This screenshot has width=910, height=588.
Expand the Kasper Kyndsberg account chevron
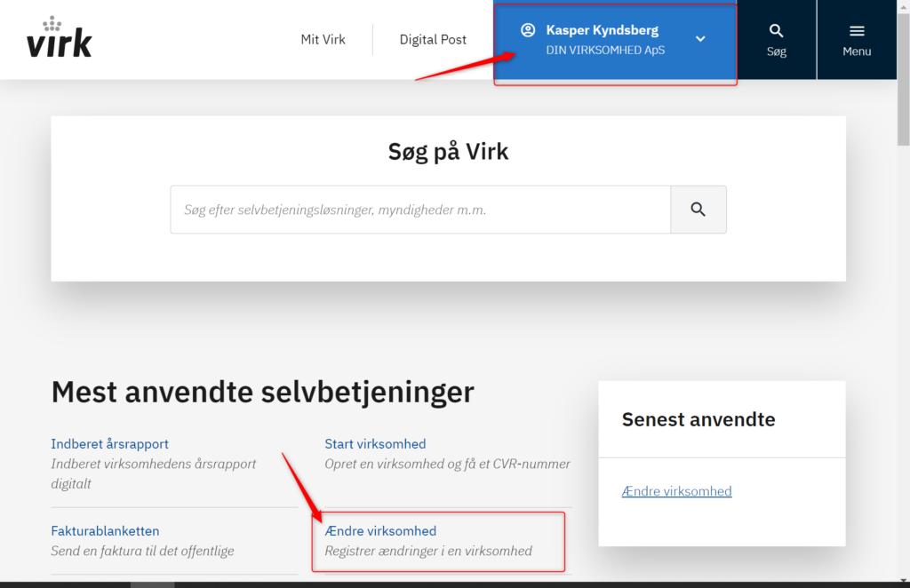tap(700, 39)
